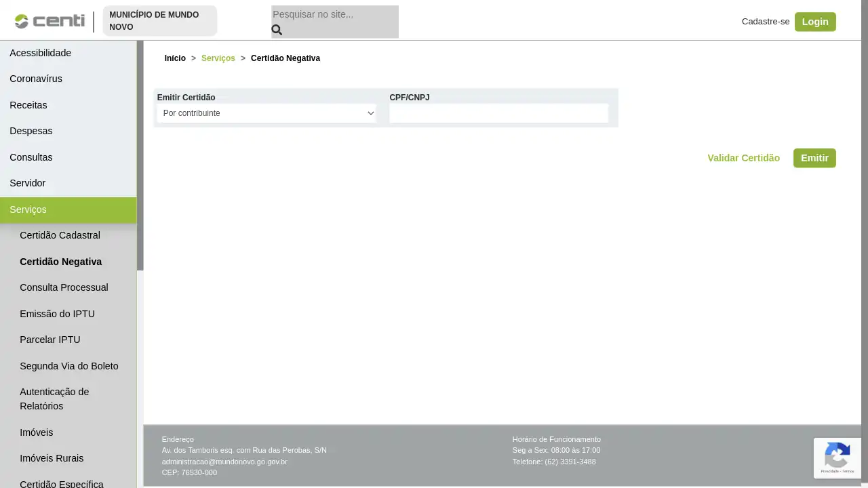This screenshot has height=488, width=868.
Task: Open the Consultas section
Action: point(31,157)
